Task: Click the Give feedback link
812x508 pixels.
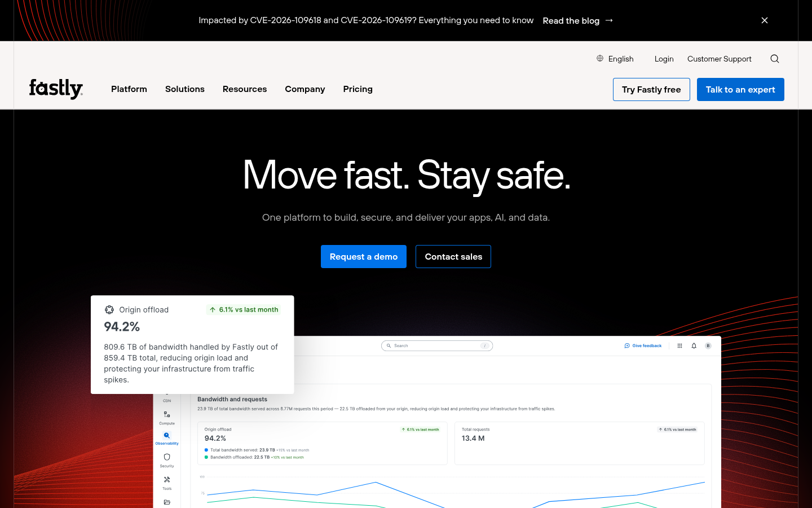Action: [643, 346]
